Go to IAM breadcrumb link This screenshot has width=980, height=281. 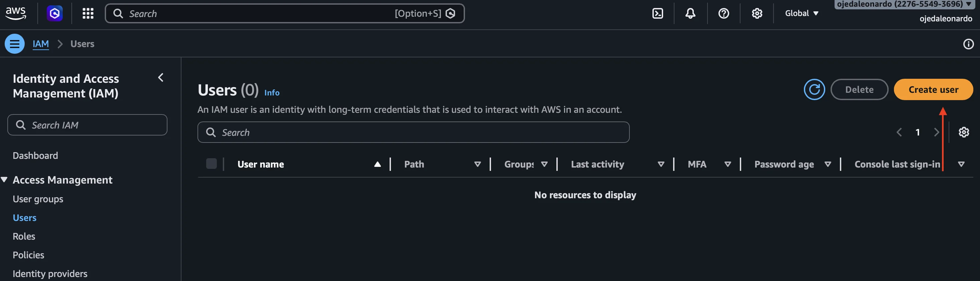(x=41, y=44)
